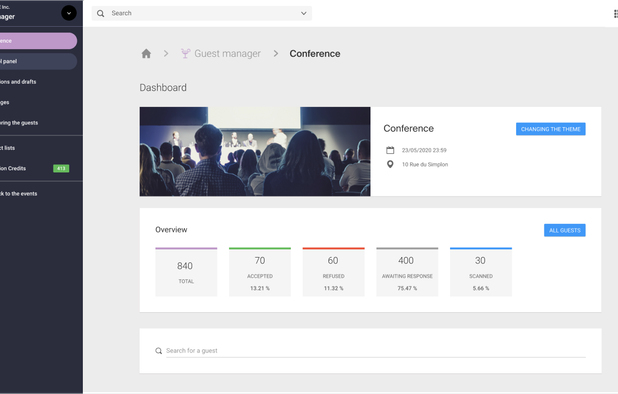The width and height of the screenshot is (618, 394).
Task: Click the 70 Accepted overview card
Action: [x=260, y=272]
